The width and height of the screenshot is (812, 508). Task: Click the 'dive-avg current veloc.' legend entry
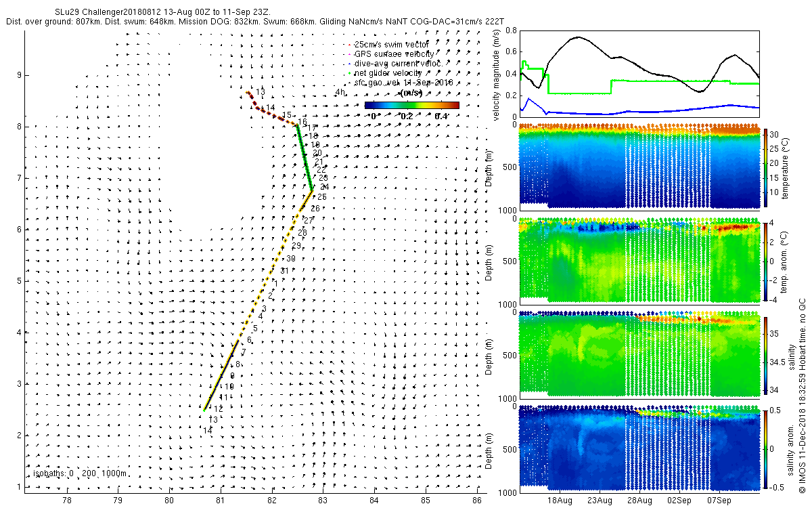(395, 63)
